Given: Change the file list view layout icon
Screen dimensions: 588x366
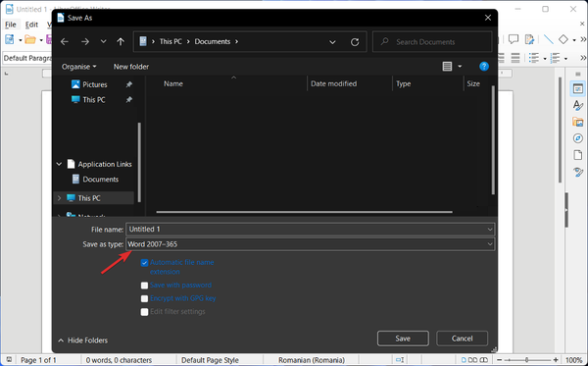Looking at the screenshot, I should [x=447, y=67].
